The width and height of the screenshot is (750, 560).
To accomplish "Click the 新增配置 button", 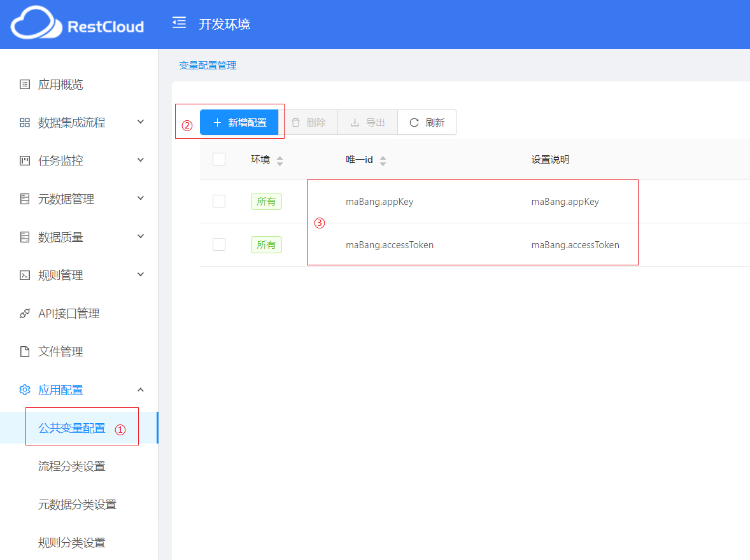I will 239,122.
